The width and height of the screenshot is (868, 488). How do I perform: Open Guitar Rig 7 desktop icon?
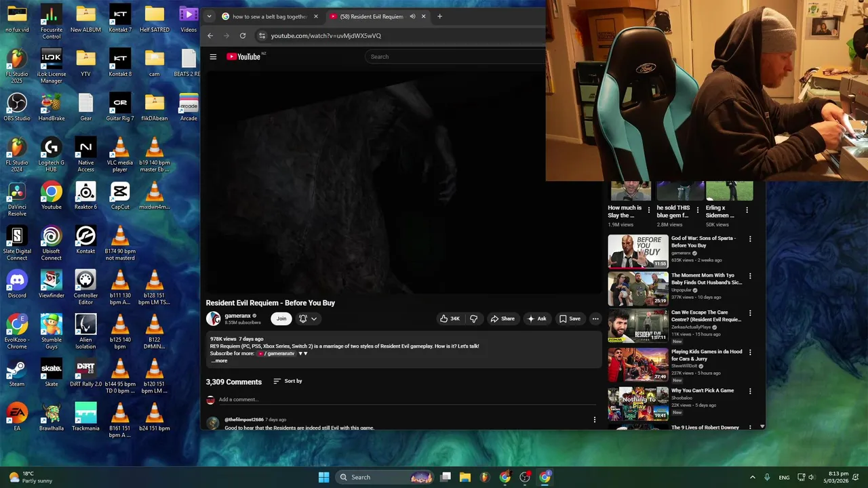click(x=120, y=108)
